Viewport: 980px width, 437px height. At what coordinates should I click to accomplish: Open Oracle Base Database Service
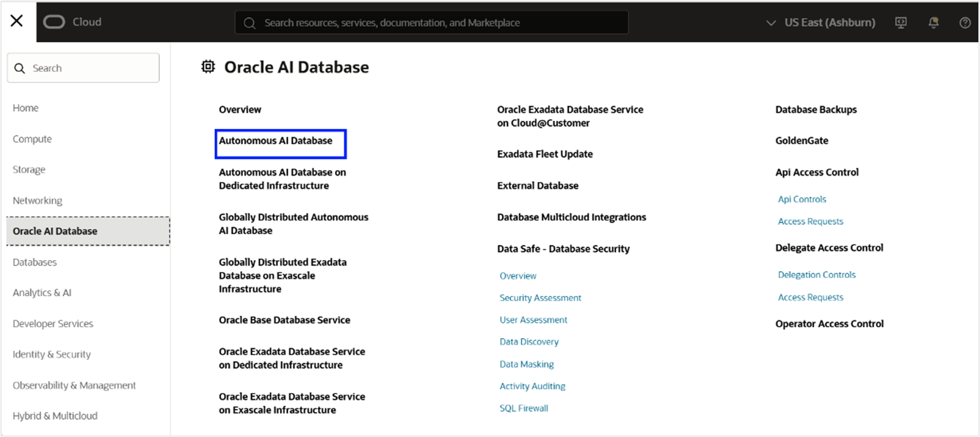tap(284, 320)
